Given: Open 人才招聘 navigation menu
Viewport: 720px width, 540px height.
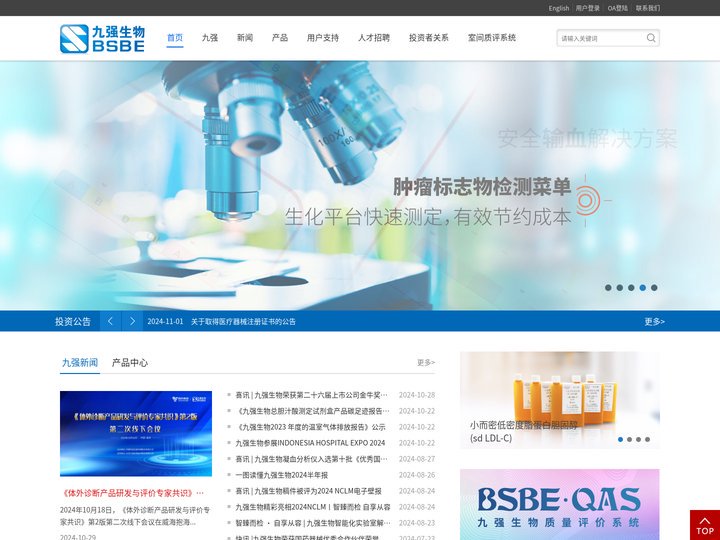Looking at the screenshot, I should coord(374,38).
